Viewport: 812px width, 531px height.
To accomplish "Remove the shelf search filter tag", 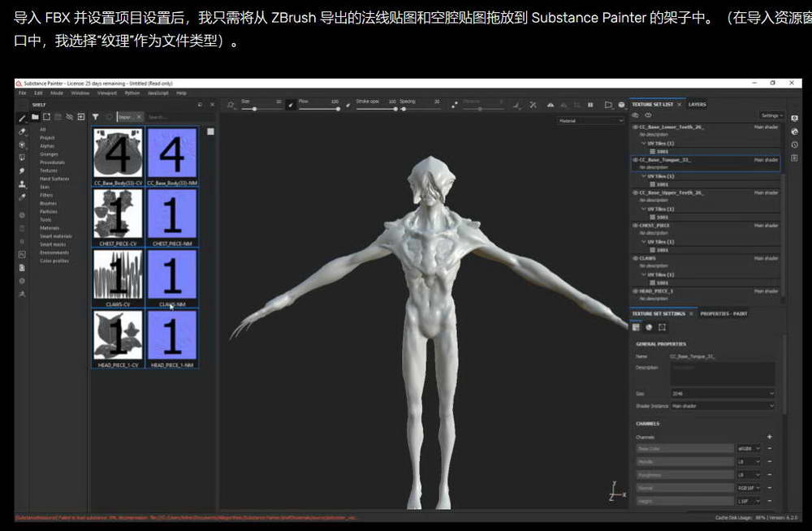I will pos(138,117).
